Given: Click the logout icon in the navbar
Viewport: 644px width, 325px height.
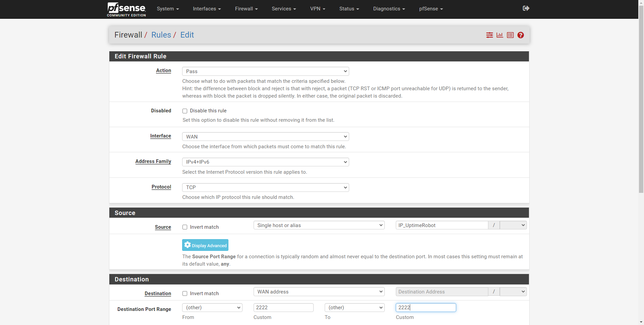Looking at the screenshot, I should tap(526, 8).
